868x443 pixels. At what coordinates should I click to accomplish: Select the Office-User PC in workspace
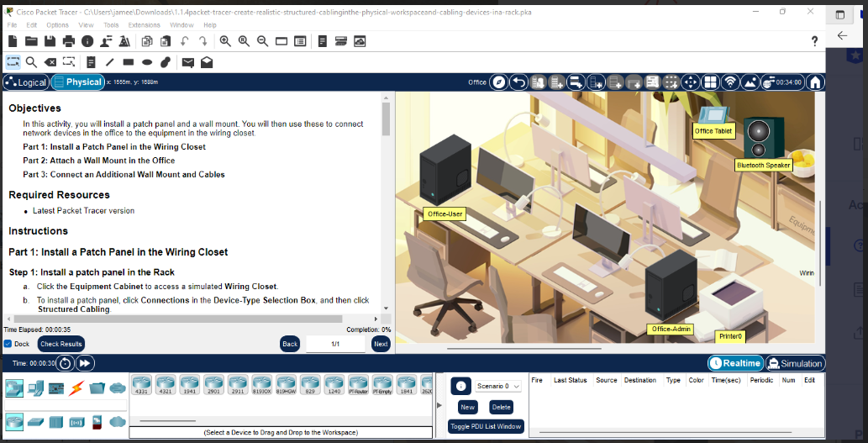coord(445,171)
